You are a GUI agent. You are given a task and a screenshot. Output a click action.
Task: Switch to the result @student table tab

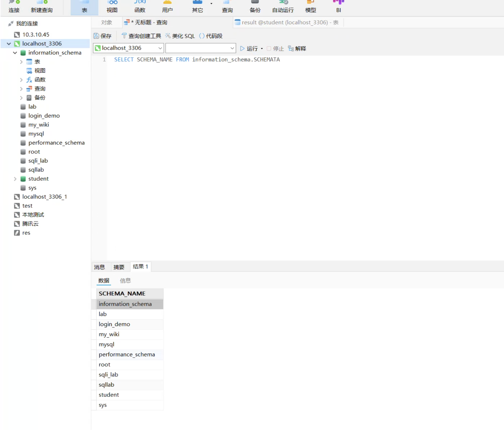coord(287,22)
